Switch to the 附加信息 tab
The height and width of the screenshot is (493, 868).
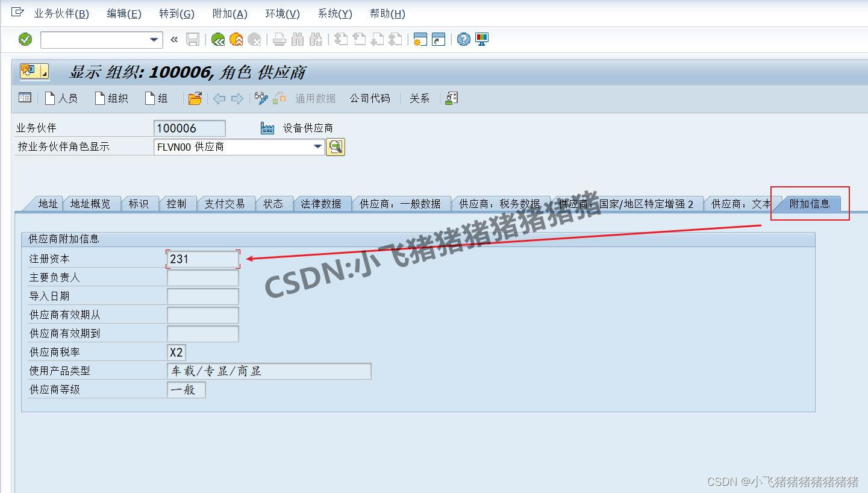[x=810, y=204]
